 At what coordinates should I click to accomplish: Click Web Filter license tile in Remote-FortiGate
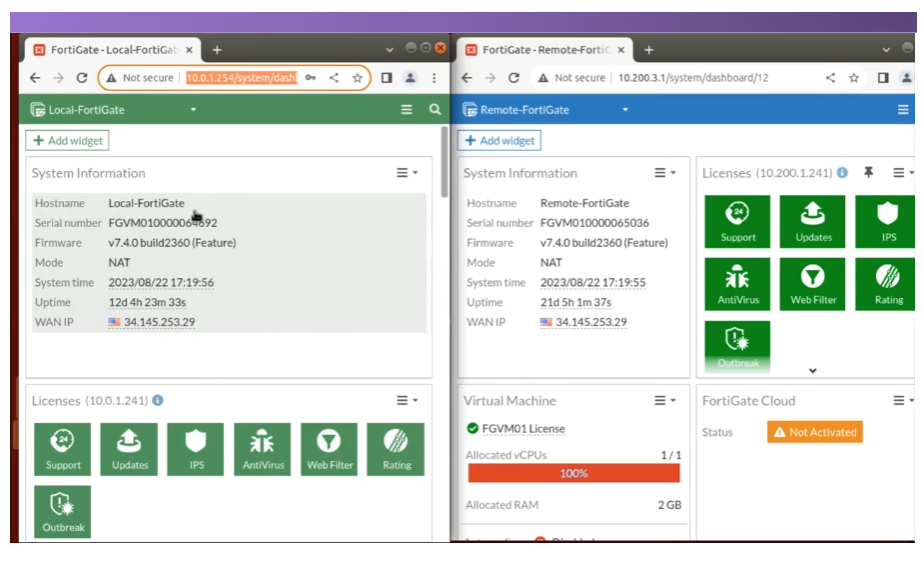(812, 284)
